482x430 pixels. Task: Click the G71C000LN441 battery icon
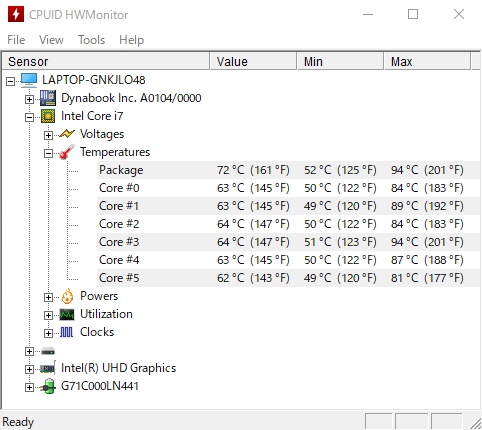click(48, 386)
